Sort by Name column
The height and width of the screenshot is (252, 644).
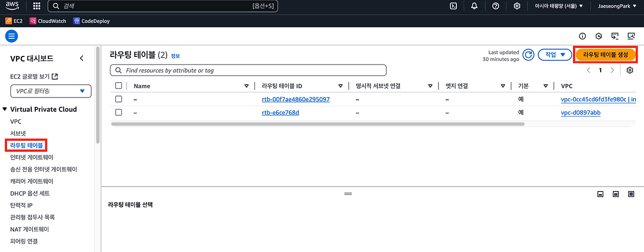click(247, 86)
